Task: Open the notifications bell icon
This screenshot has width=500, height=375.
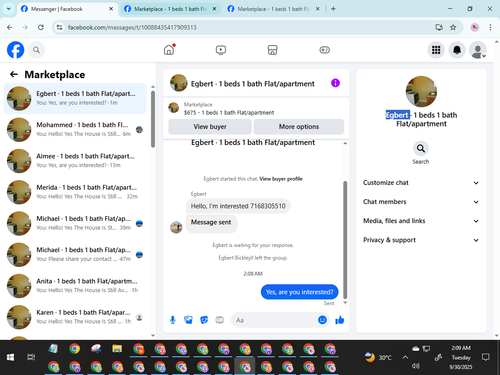Action: [x=457, y=50]
